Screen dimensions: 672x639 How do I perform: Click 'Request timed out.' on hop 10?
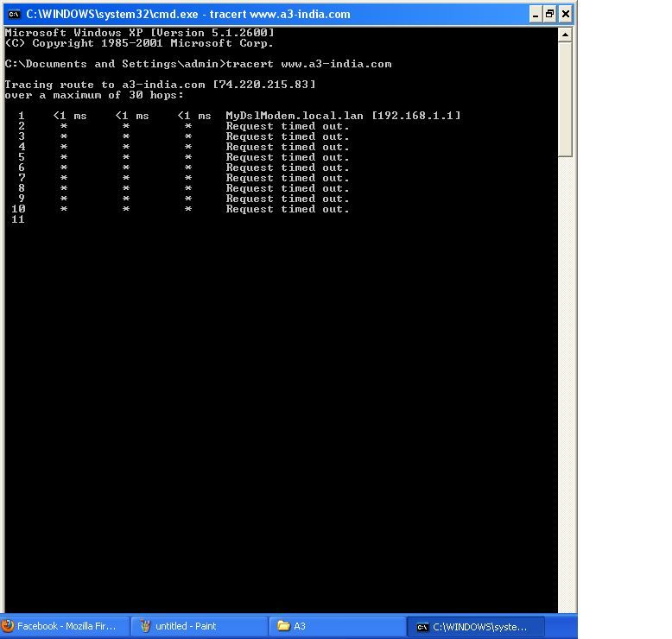click(x=288, y=209)
